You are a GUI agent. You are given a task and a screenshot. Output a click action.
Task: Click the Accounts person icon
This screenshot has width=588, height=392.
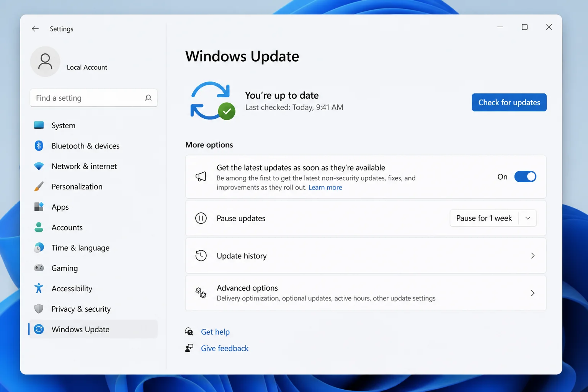(x=39, y=227)
